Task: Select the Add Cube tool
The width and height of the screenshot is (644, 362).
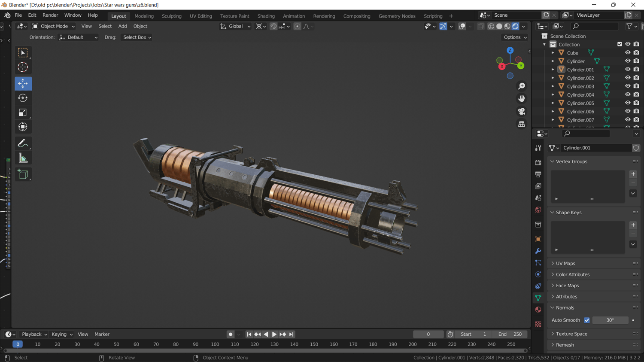Action: point(23,174)
